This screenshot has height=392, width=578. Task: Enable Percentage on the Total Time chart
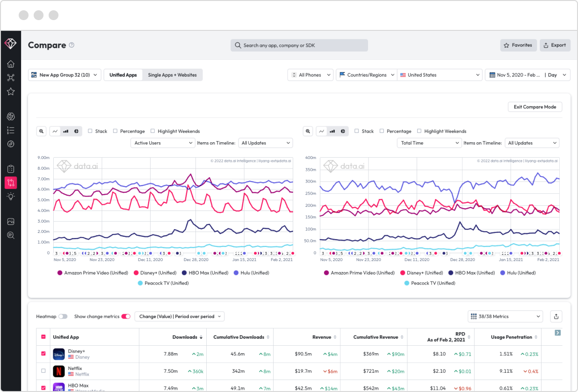pyautogui.click(x=382, y=131)
